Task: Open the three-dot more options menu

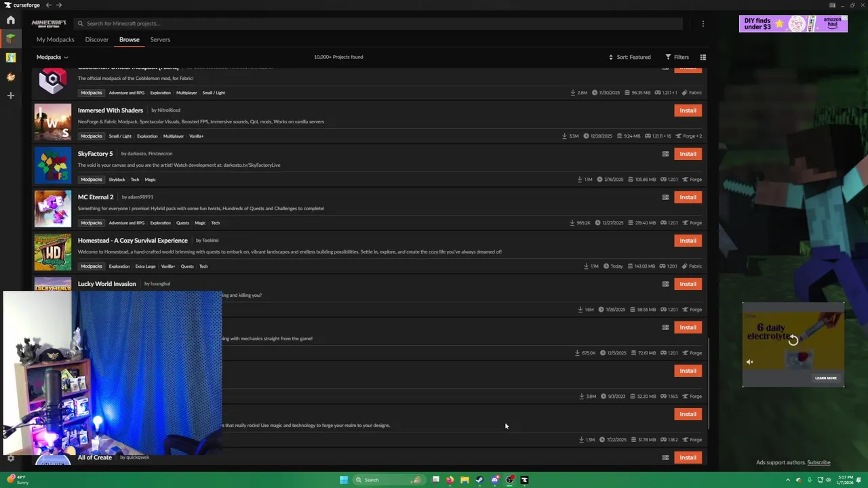Action: pyautogui.click(x=703, y=23)
